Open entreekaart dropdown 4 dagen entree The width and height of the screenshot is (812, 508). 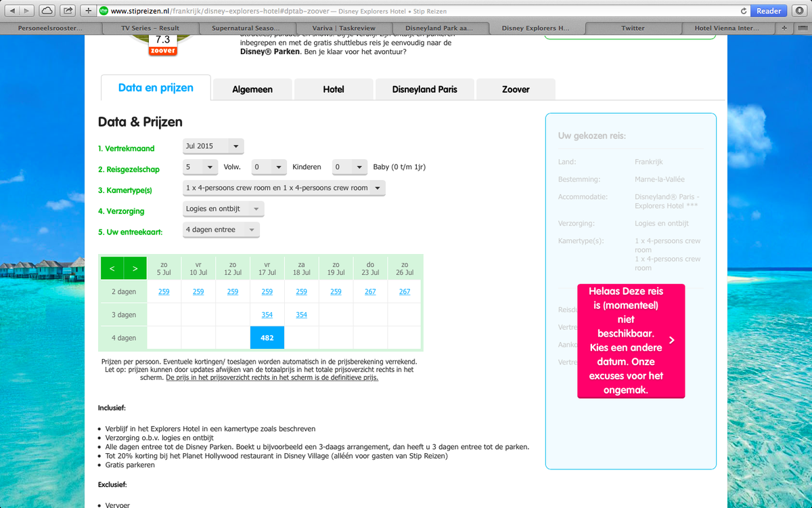221,230
